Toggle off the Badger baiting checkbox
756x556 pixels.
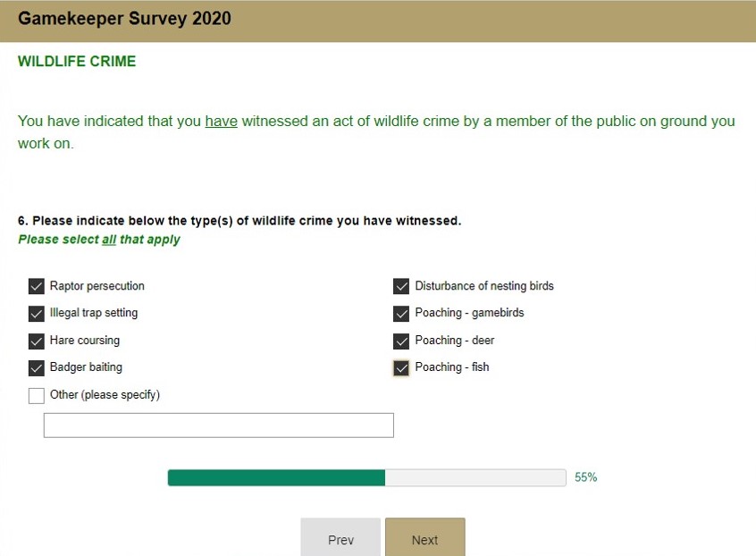click(37, 367)
